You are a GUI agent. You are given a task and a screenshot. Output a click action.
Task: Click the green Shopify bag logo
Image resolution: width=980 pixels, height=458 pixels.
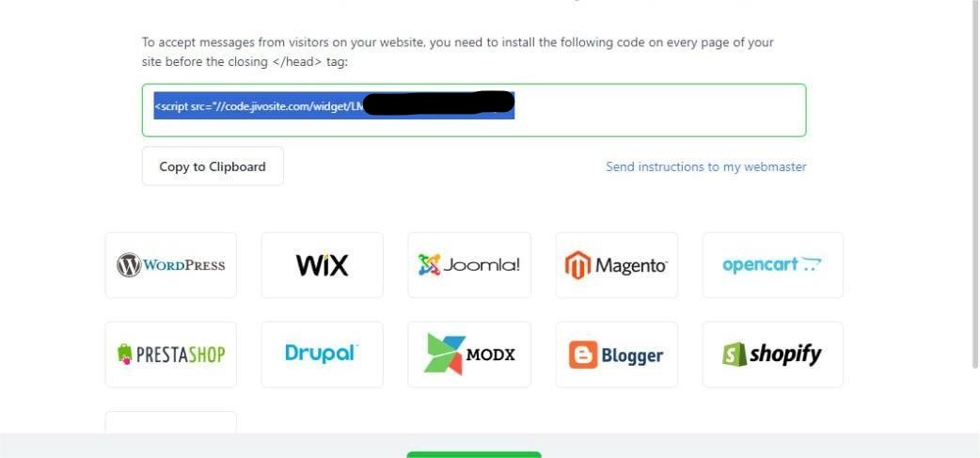pos(735,355)
